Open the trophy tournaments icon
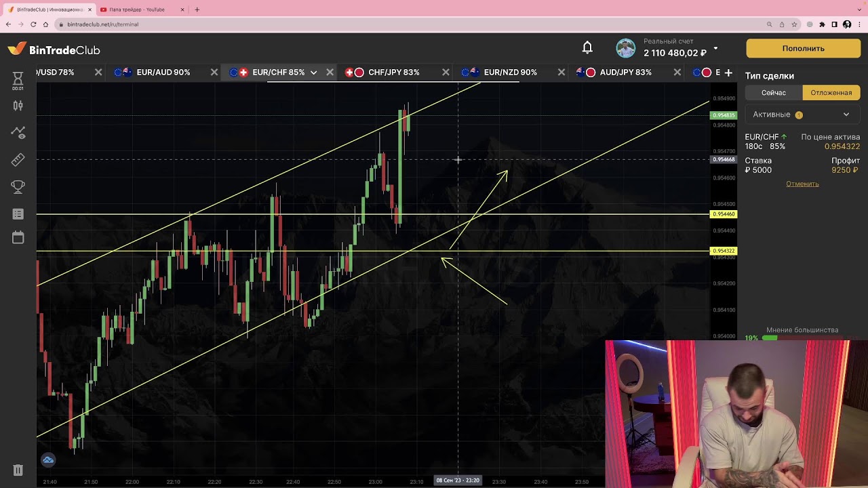Screen dimensions: 868x488 (18, 186)
